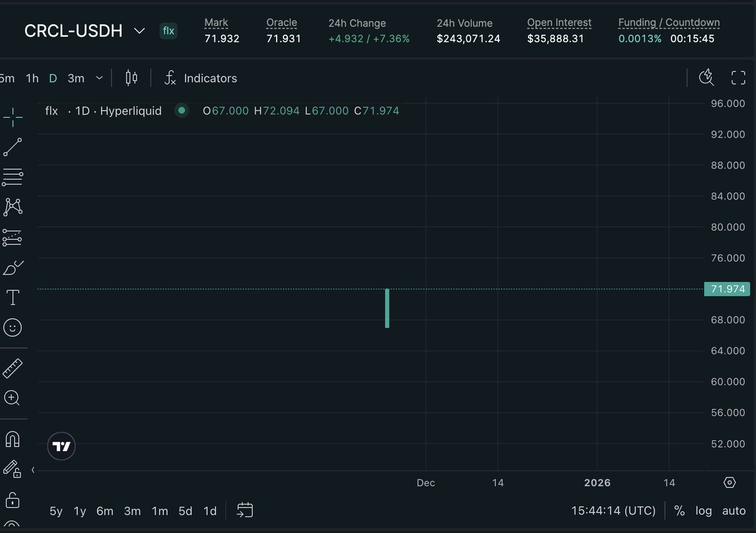Set chart range to 1m
The height and width of the screenshot is (533, 756).
click(160, 511)
